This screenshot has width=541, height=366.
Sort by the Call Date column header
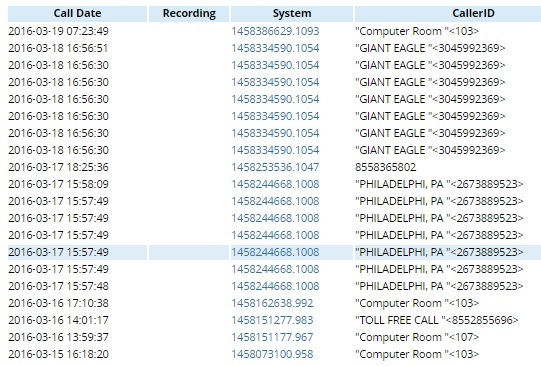(78, 13)
